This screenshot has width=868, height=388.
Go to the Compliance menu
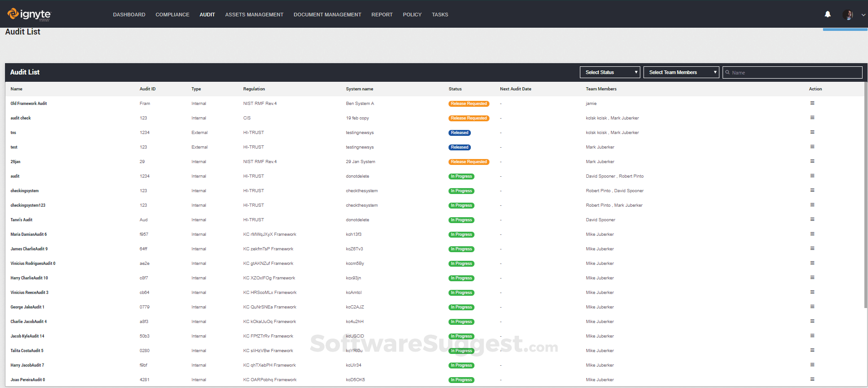pyautogui.click(x=172, y=15)
